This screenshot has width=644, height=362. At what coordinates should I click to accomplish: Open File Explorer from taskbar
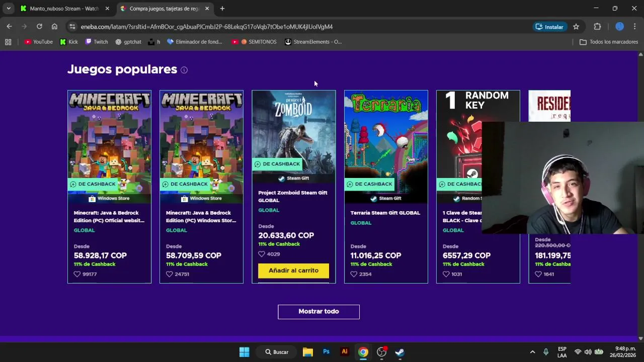[x=308, y=352]
